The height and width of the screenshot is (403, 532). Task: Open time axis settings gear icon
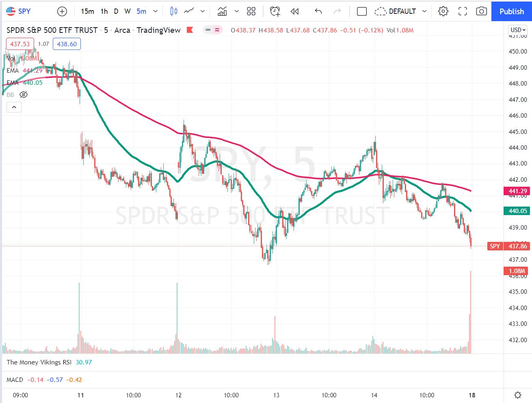click(x=518, y=395)
